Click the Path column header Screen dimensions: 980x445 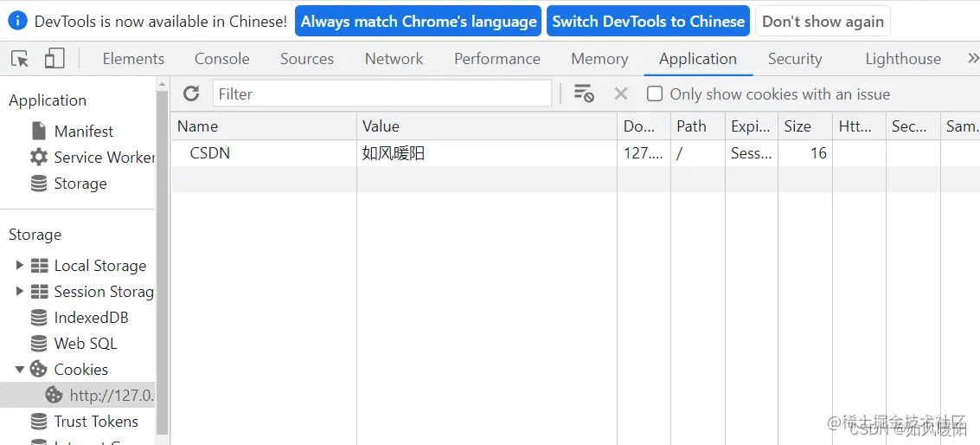point(698,126)
